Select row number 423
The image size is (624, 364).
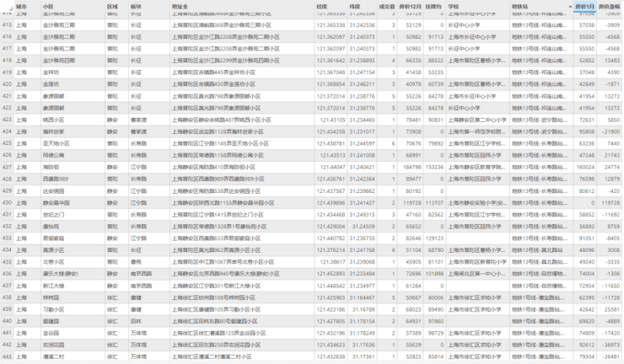(7, 120)
